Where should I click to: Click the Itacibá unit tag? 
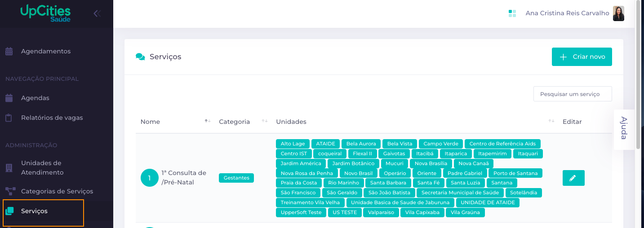pyautogui.click(x=425, y=153)
